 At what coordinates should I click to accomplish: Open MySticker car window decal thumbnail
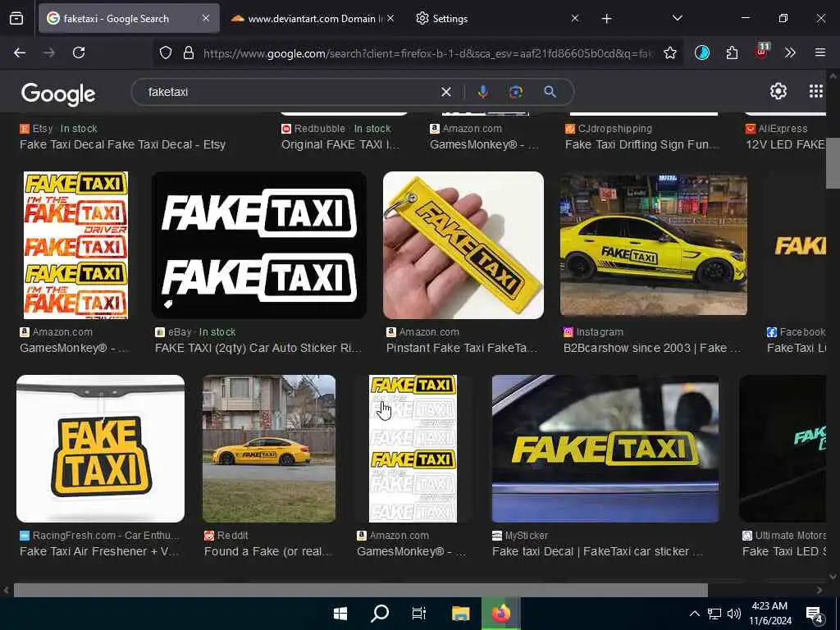point(605,449)
